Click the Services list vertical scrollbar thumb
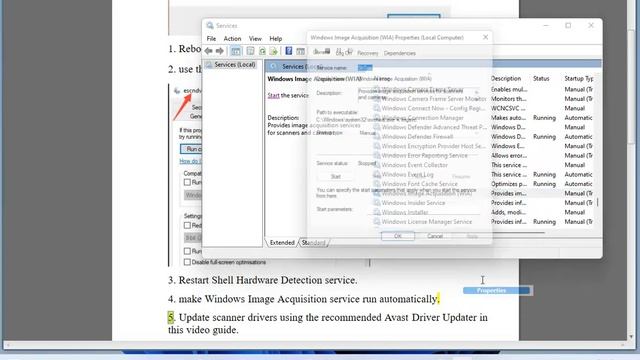This screenshot has width=640, height=360. 598,202
